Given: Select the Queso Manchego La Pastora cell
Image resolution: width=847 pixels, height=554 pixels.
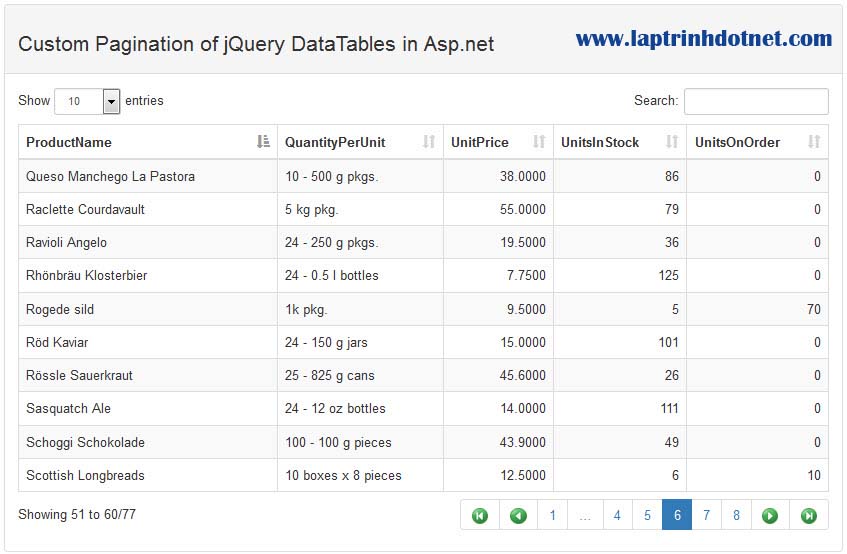Looking at the screenshot, I should (148, 176).
